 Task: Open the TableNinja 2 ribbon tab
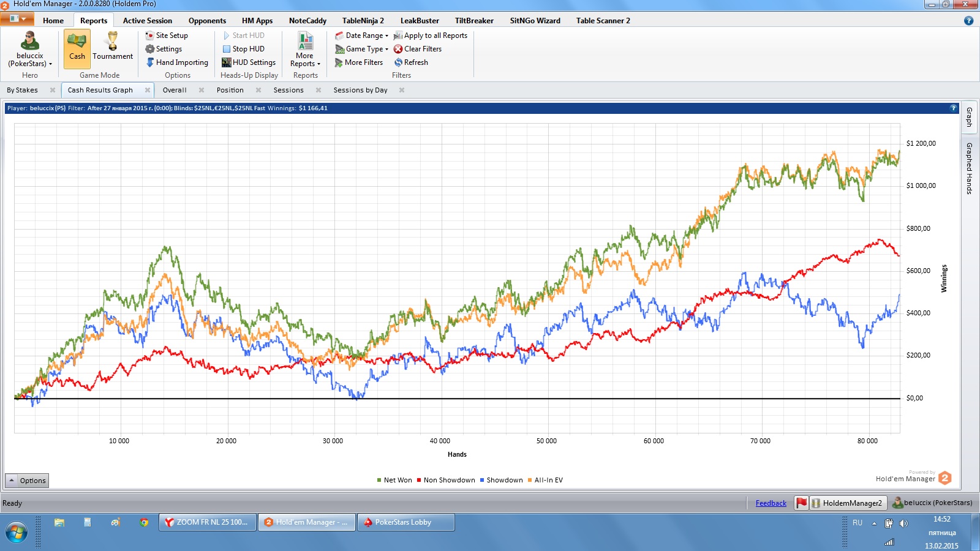(363, 20)
